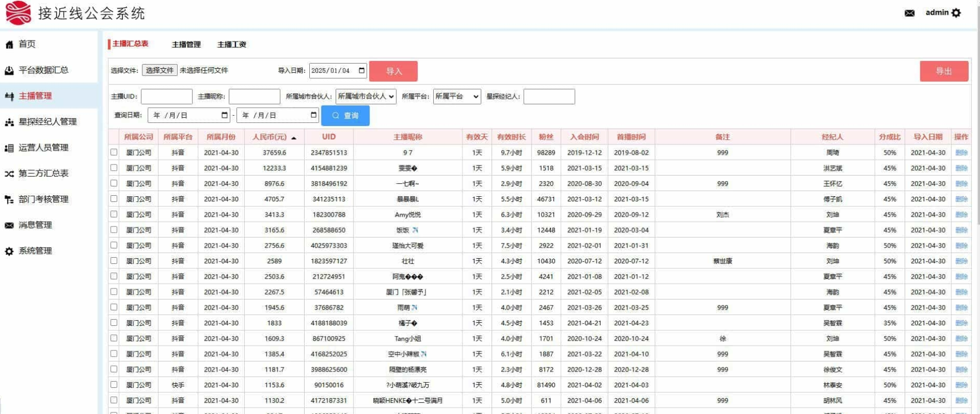
Task: Check the box for UID 2347851513 row
Action: [114, 152]
